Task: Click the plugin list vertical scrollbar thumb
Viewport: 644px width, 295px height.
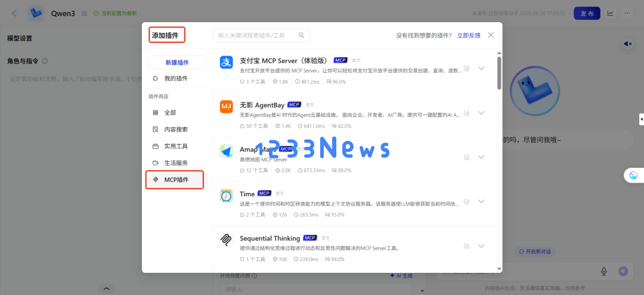Action: point(499,73)
